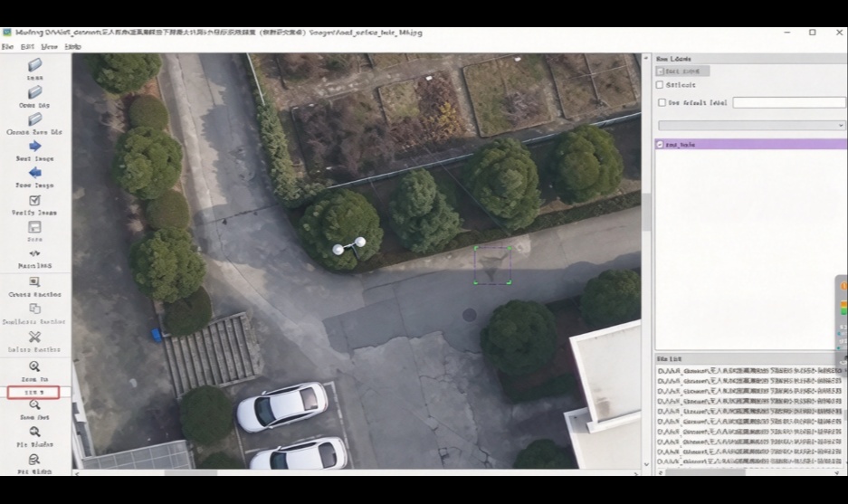The image size is (848, 504).
Task: Click the Save floppy disk icon
Action: [x=34, y=226]
